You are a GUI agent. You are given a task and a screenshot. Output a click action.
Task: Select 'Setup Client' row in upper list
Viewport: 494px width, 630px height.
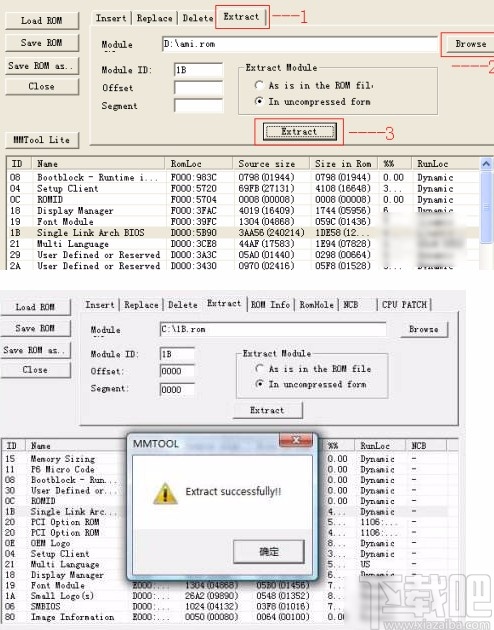click(243, 188)
